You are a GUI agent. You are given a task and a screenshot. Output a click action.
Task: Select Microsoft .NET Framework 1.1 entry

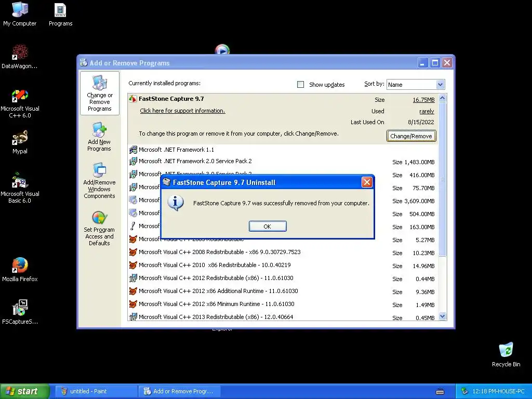click(x=283, y=150)
